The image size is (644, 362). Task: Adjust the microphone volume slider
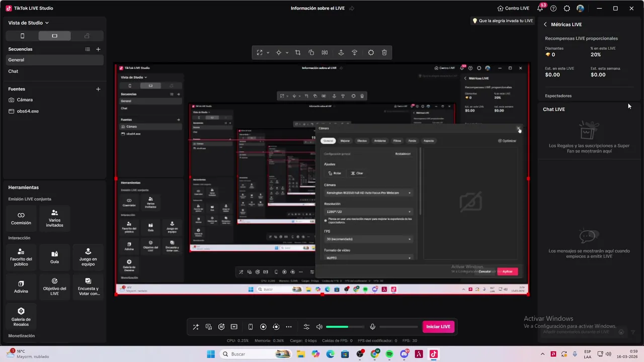coord(398,327)
